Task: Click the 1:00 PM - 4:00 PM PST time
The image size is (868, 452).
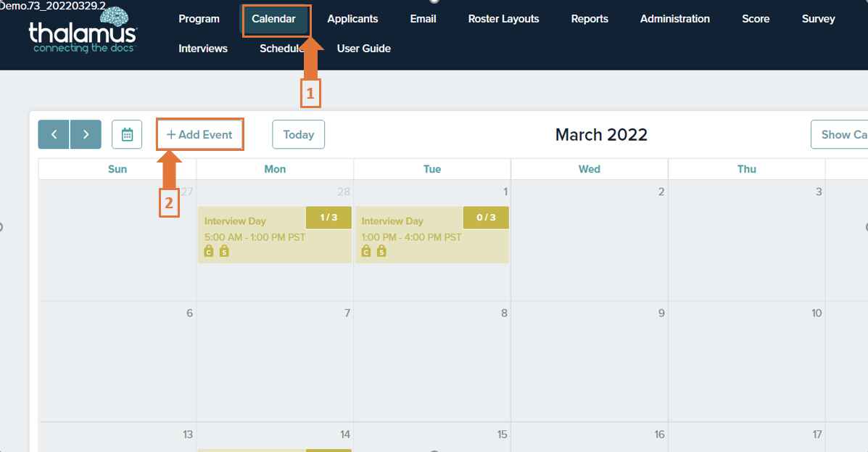Action: [x=411, y=237]
